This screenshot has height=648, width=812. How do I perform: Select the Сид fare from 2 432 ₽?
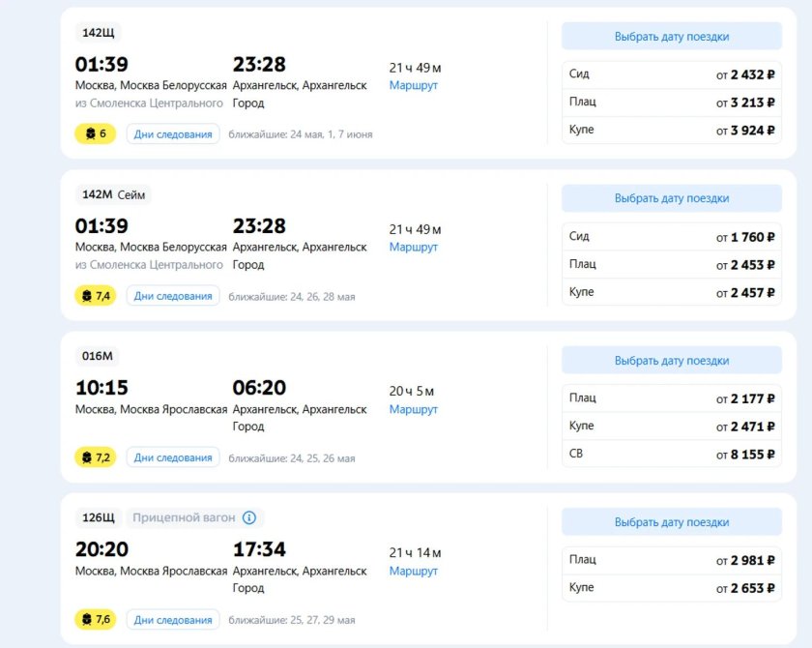coord(671,74)
